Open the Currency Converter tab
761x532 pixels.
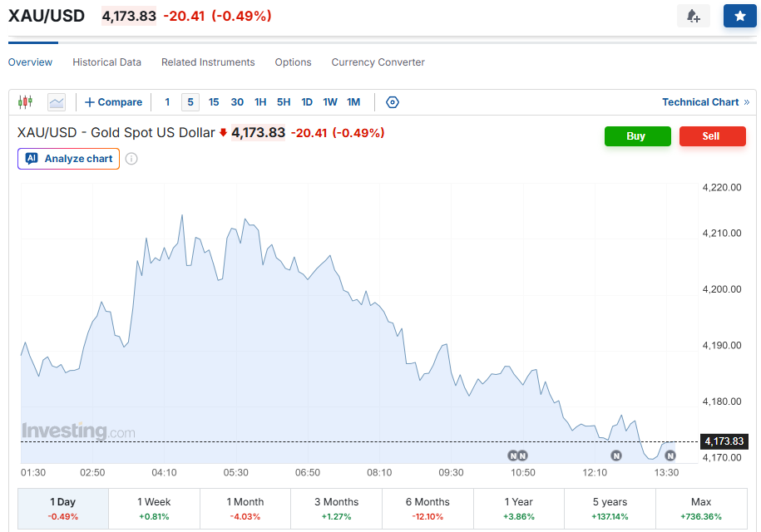point(378,62)
